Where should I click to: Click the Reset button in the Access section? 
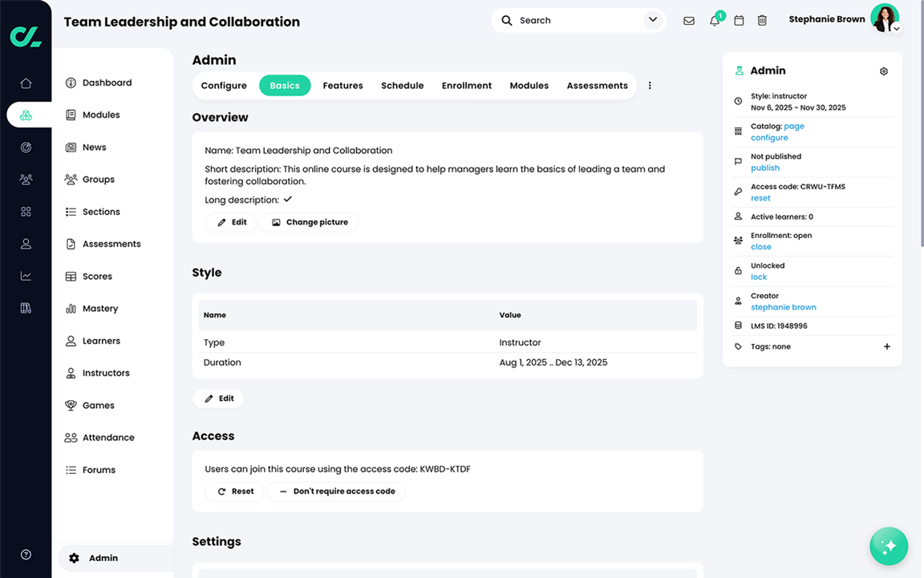(234, 491)
